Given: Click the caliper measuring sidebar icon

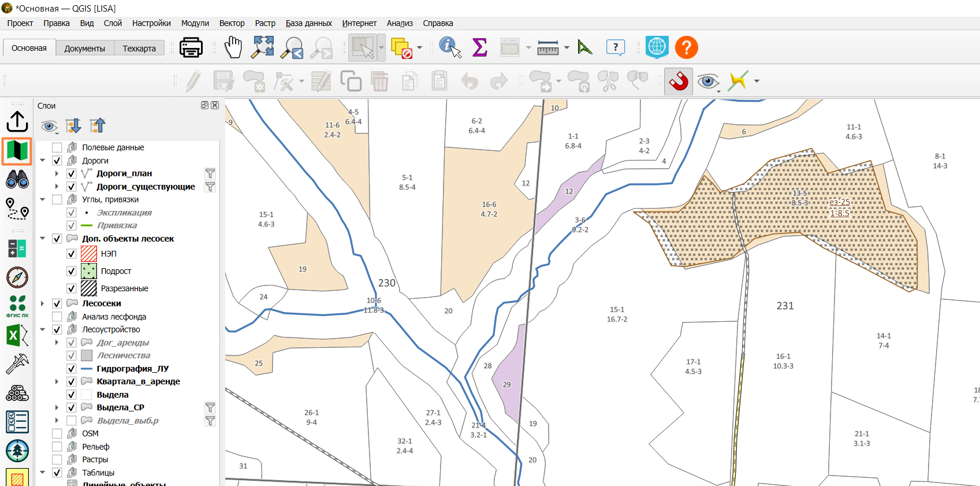Looking at the screenshot, I should 17,364.
